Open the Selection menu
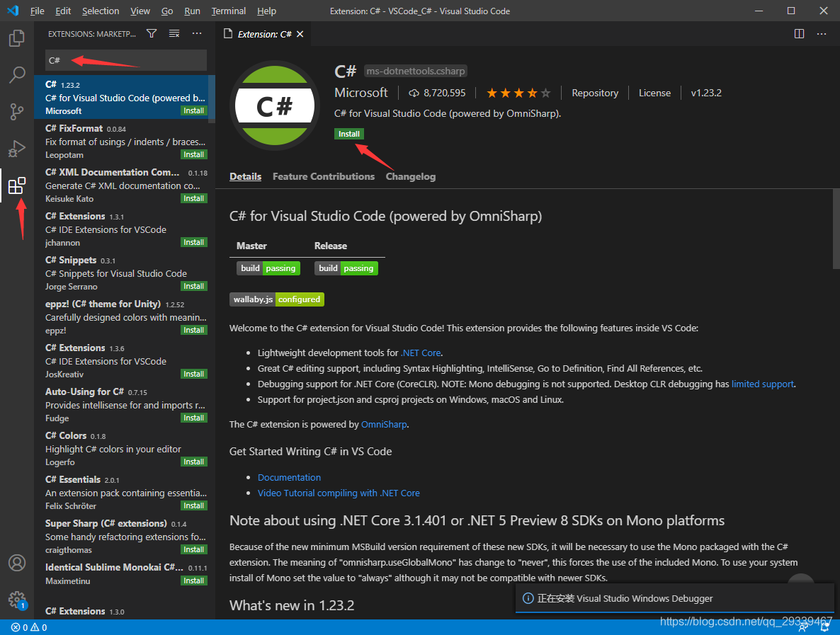840x635 pixels. 100,11
